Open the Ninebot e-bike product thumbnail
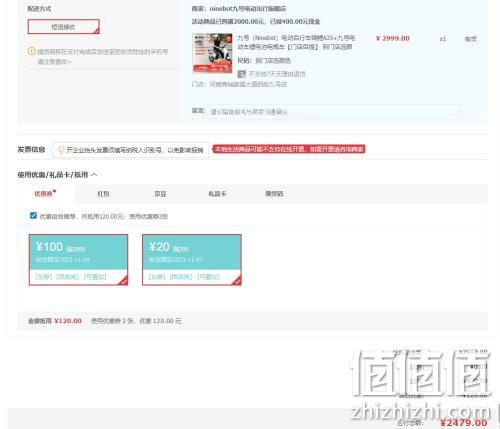Viewport: 500px width, 429px height. (212, 53)
